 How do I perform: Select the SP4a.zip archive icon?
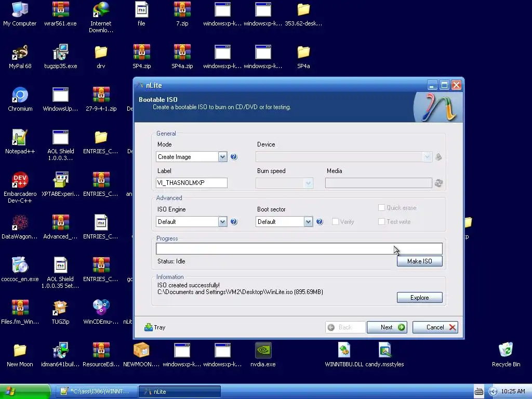tap(182, 57)
